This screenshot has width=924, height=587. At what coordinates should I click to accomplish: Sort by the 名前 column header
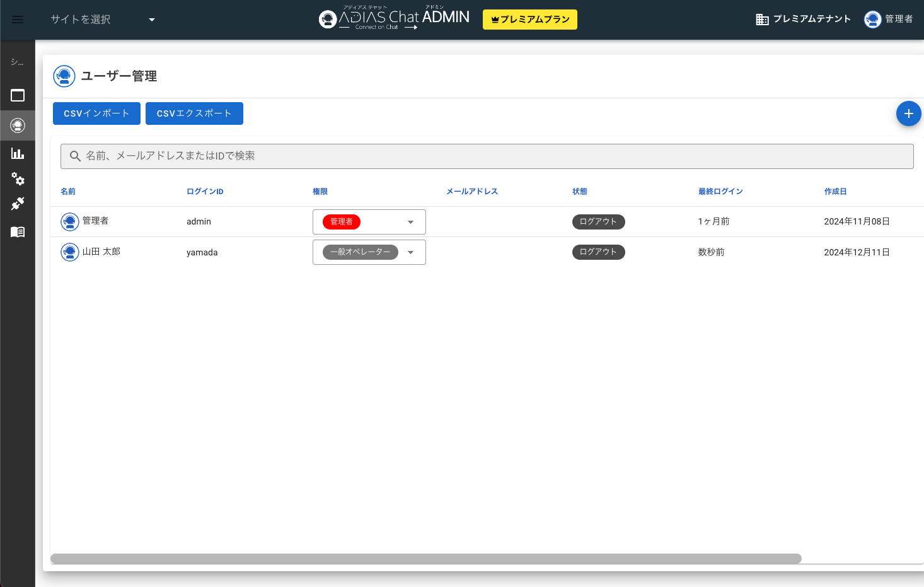68,192
